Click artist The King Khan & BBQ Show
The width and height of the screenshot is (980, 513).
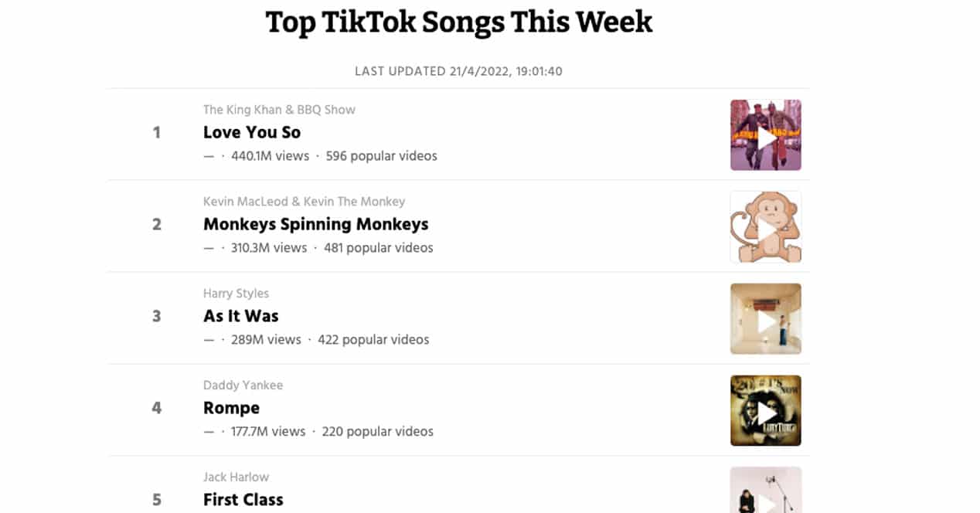click(x=279, y=110)
